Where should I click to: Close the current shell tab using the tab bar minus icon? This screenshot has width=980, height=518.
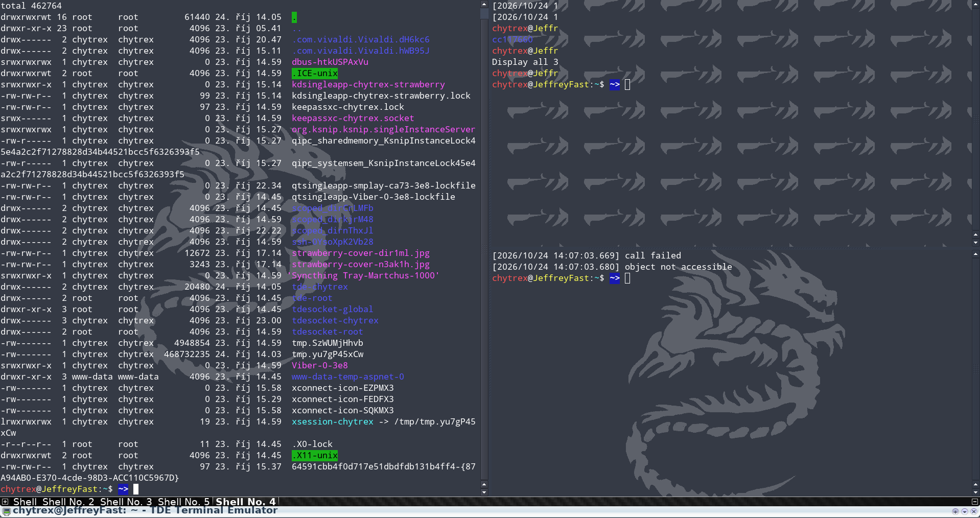coord(974,502)
